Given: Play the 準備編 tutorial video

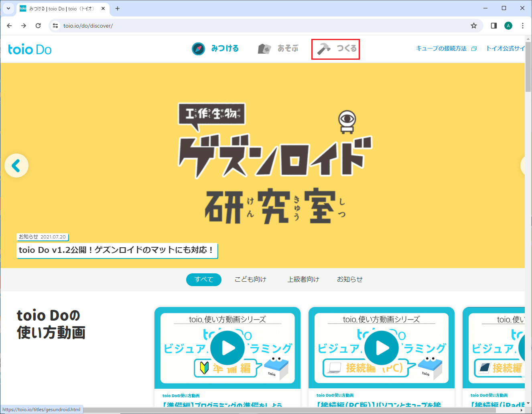Looking at the screenshot, I should pos(227,347).
